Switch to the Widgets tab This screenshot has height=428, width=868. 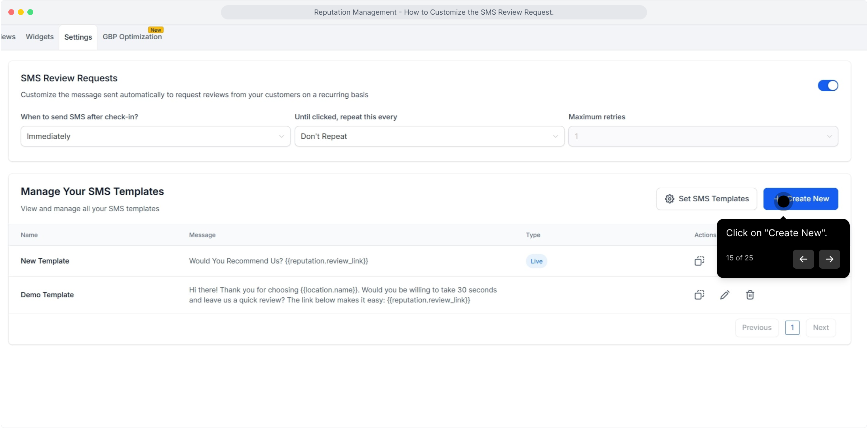tap(40, 37)
